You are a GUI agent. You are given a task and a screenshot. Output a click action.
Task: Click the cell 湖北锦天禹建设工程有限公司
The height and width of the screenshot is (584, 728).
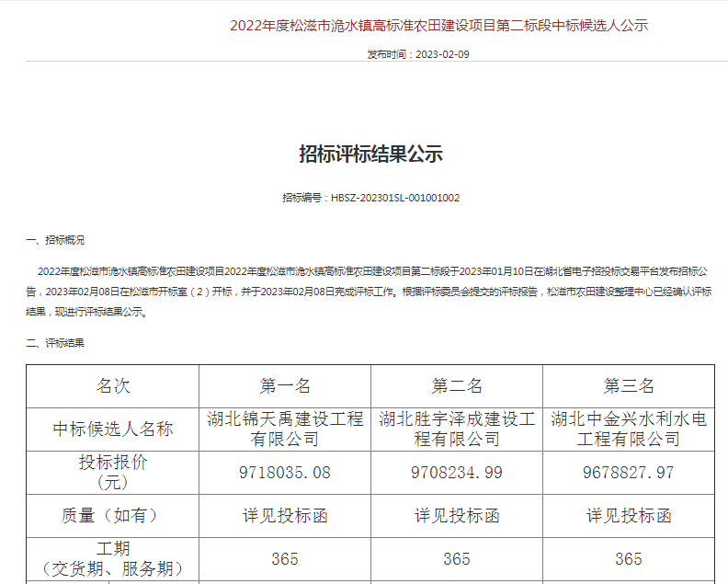pos(285,429)
